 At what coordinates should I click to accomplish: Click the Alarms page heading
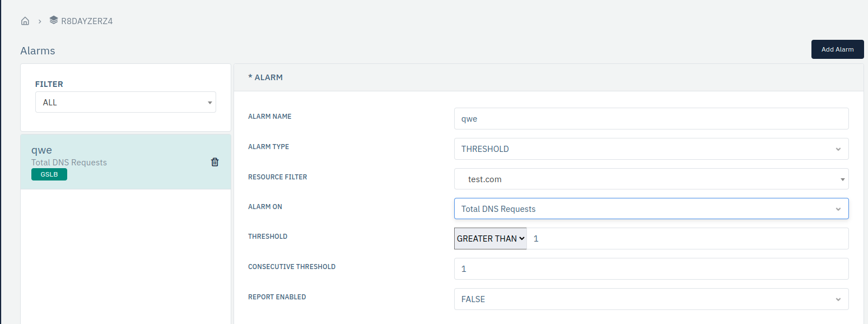[38, 50]
